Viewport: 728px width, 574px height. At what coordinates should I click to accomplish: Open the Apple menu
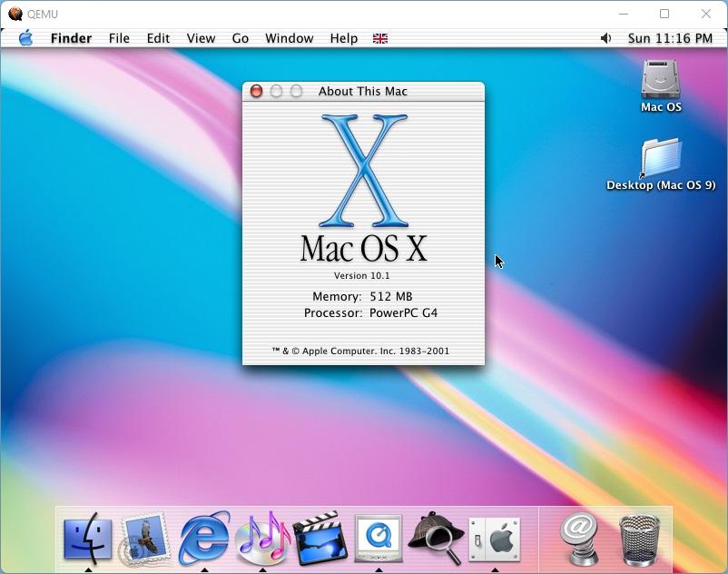(x=27, y=38)
